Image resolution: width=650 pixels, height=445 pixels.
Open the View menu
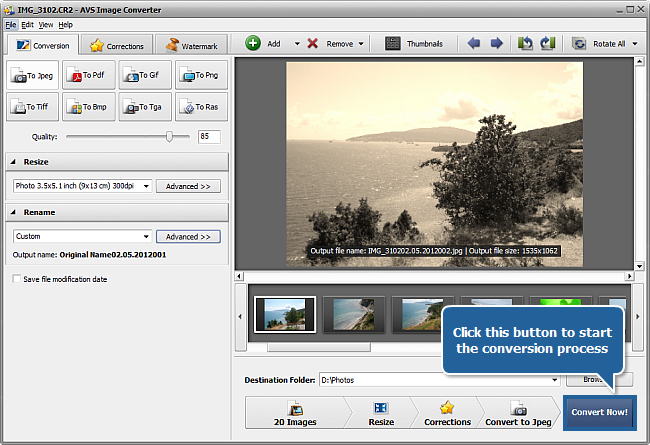pos(46,25)
